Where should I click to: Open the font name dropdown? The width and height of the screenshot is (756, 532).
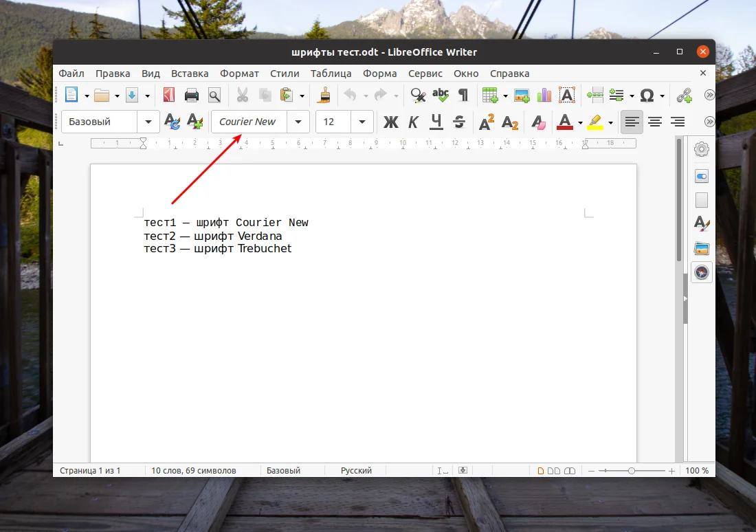(x=298, y=122)
